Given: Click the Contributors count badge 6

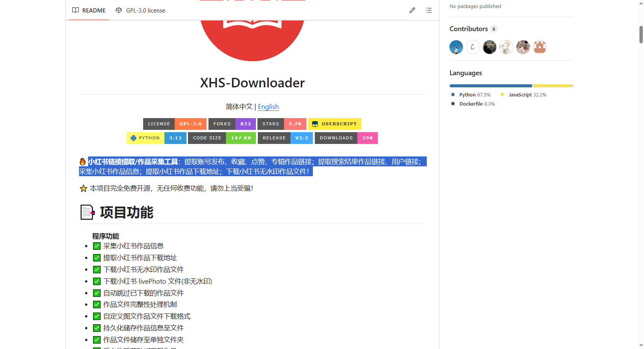Looking at the screenshot, I should 494,29.
